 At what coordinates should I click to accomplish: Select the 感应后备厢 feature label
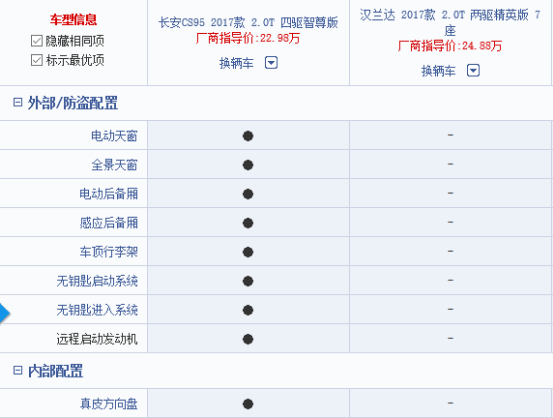(109, 223)
